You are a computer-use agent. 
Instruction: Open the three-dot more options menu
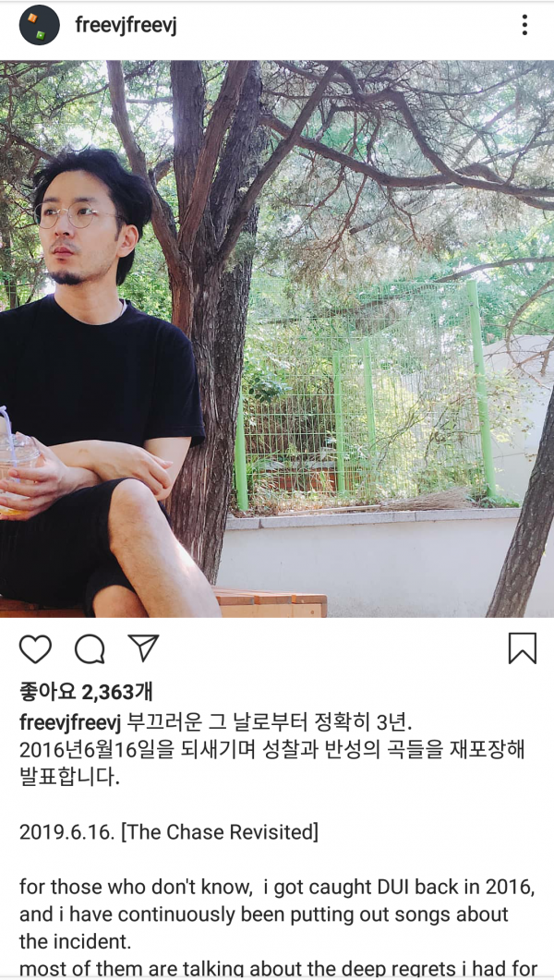[x=524, y=25]
